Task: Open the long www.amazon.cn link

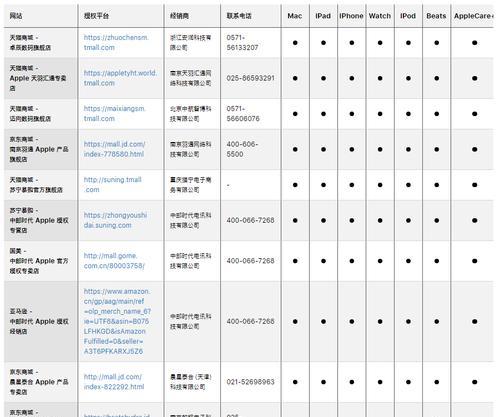Action: 117,321
